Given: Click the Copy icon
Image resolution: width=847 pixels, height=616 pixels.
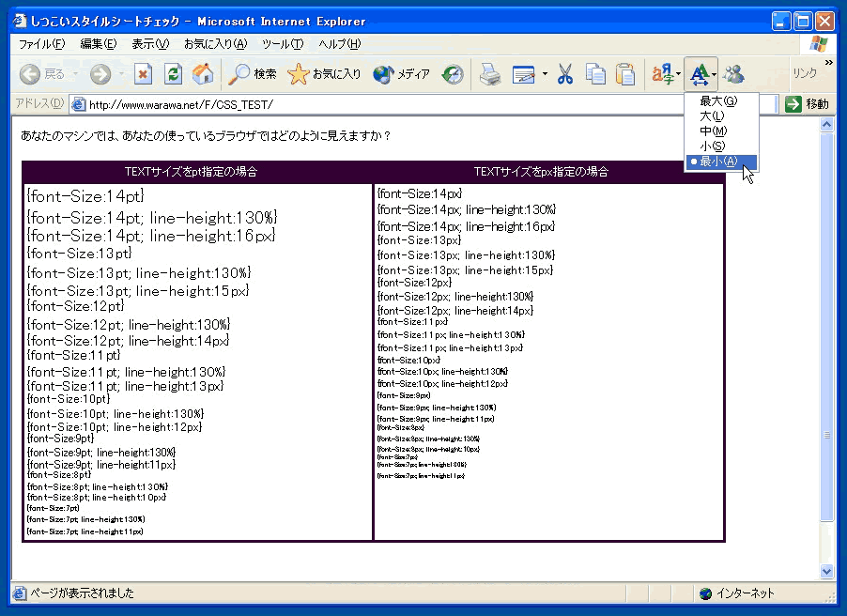Looking at the screenshot, I should (596, 74).
